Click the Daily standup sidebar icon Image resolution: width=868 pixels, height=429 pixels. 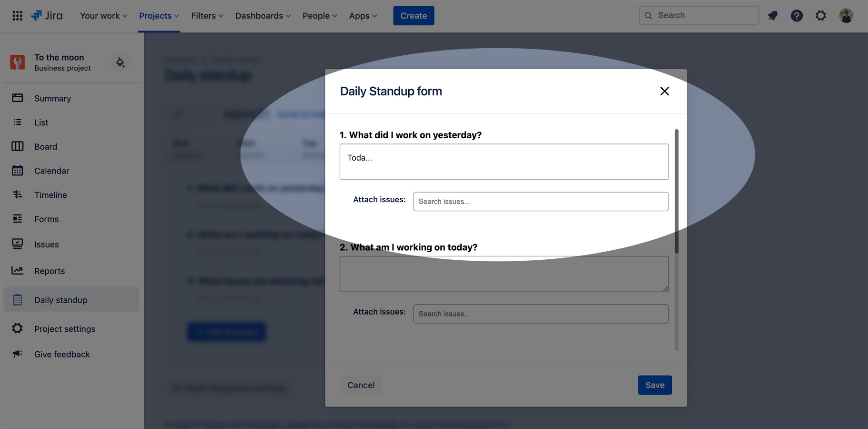tap(17, 299)
